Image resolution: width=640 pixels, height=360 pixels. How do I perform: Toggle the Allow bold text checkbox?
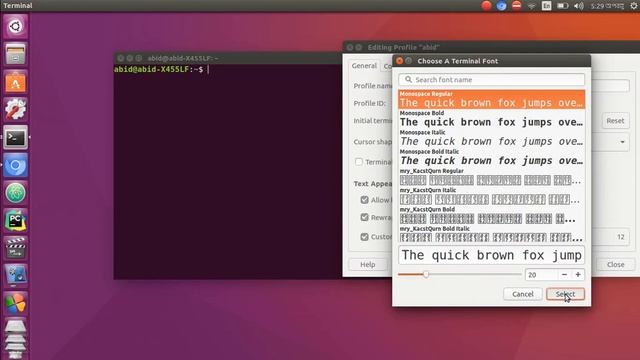click(364, 200)
